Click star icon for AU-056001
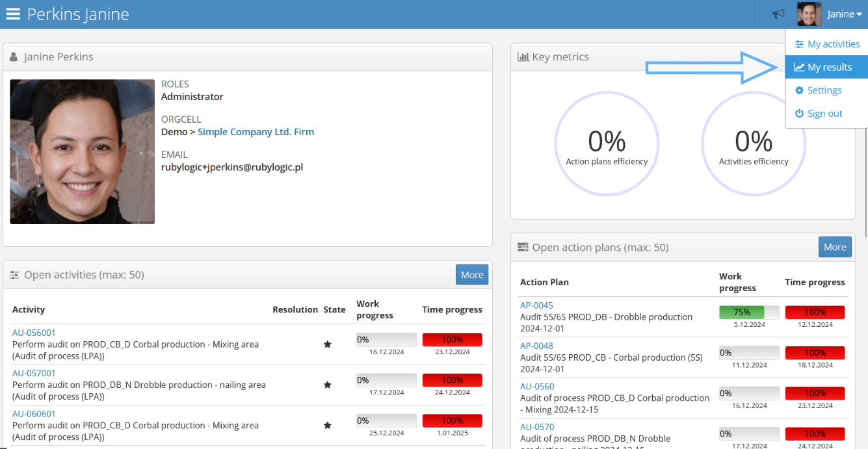Viewport: 868px width, 449px height. (328, 344)
